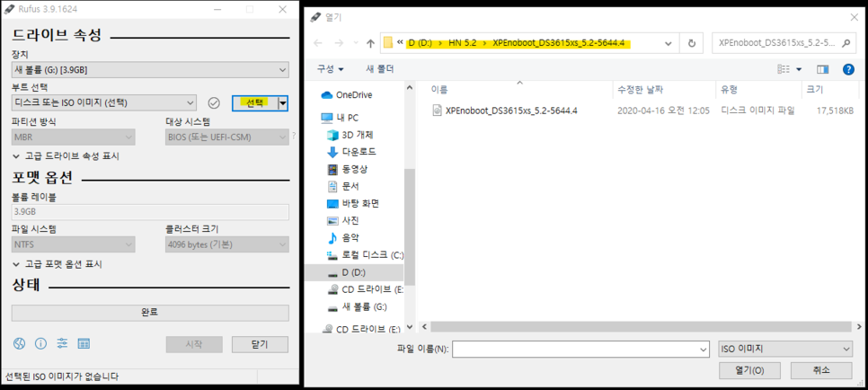Expand 고급 포맷 옵션 표시

[x=57, y=264]
